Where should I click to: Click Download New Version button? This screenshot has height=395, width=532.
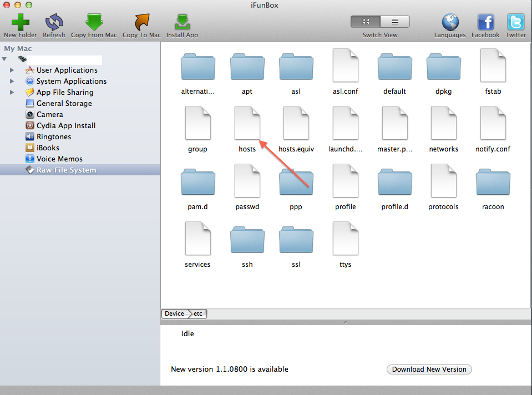pyautogui.click(x=429, y=369)
